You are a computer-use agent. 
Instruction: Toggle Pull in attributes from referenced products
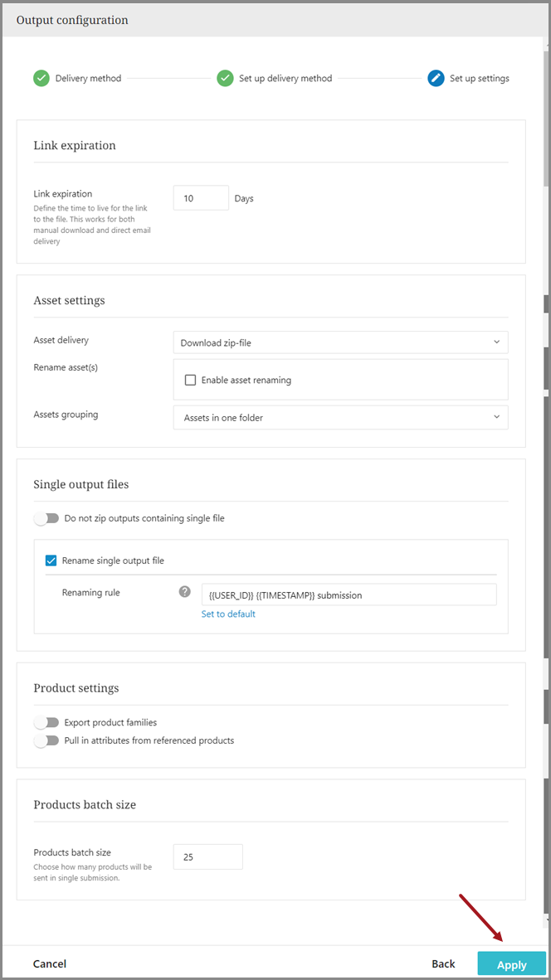click(x=46, y=740)
